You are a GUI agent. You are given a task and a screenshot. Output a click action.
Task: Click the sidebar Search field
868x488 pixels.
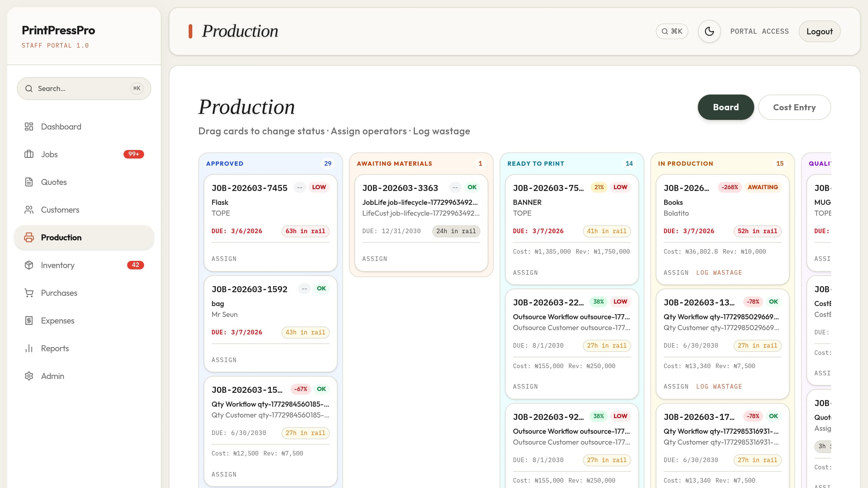pyautogui.click(x=83, y=88)
